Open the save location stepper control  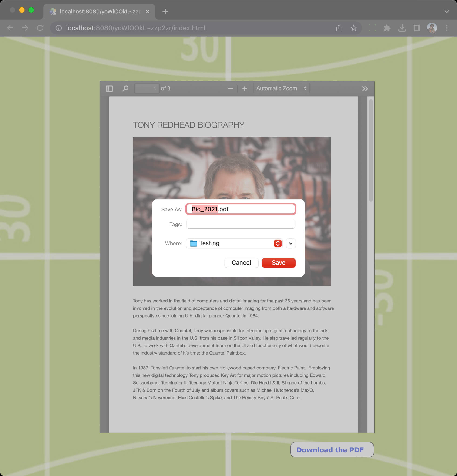[x=278, y=243]
